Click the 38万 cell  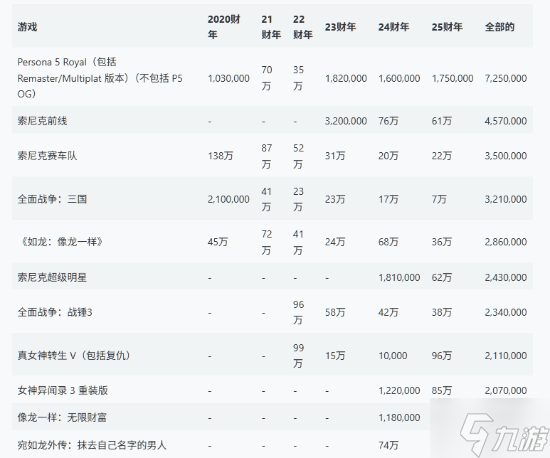click(442, 312)
